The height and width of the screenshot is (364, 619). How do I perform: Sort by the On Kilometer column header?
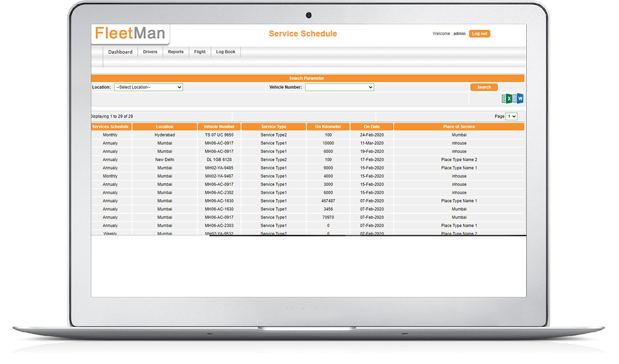click(x=328, y=127)
